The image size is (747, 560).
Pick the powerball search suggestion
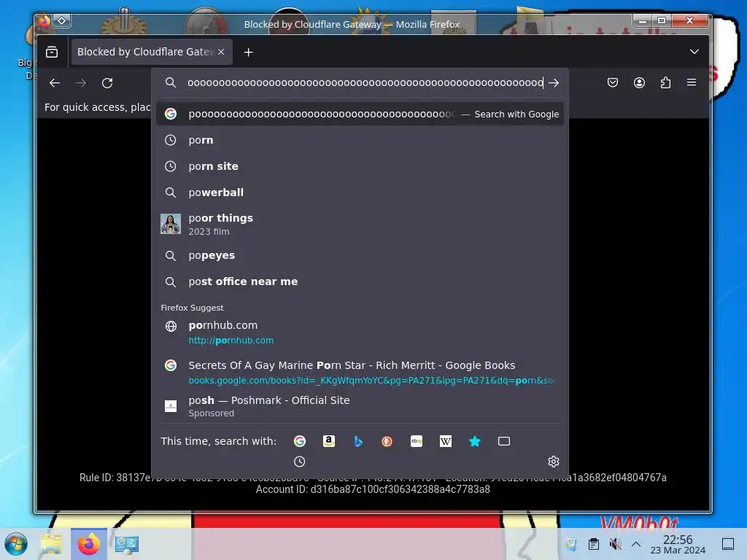[360, 192]
